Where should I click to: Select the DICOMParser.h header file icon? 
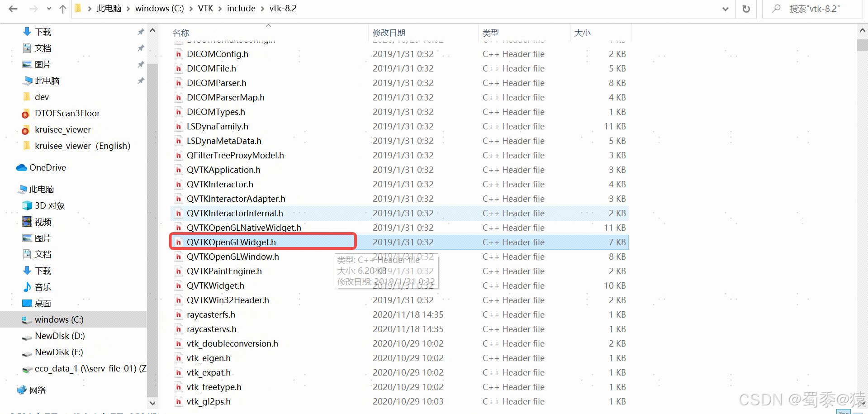pyautogui.click(x=179, y=83)
